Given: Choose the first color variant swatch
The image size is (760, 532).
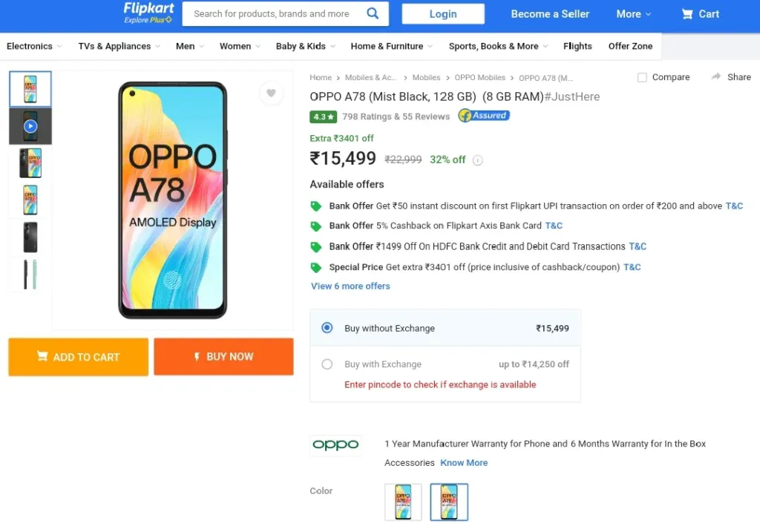Looking at the screenshot, I should click(x=403, y=502).
